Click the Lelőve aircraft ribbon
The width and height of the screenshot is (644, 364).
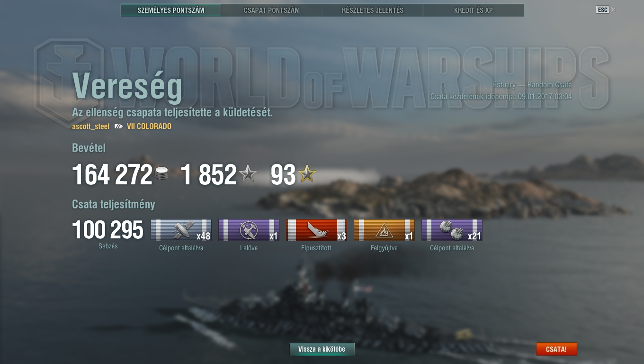pyautogui.click(x=249, y=230)
